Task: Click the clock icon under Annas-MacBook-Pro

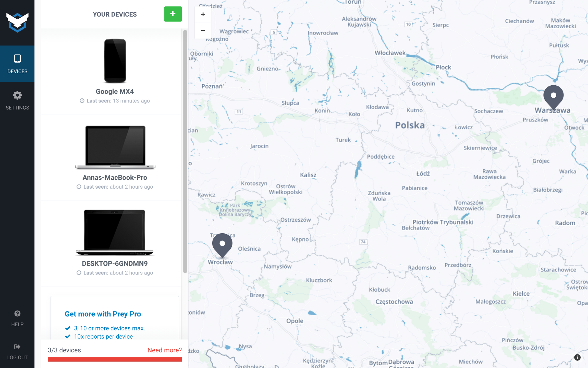Action: click(79, 187)
